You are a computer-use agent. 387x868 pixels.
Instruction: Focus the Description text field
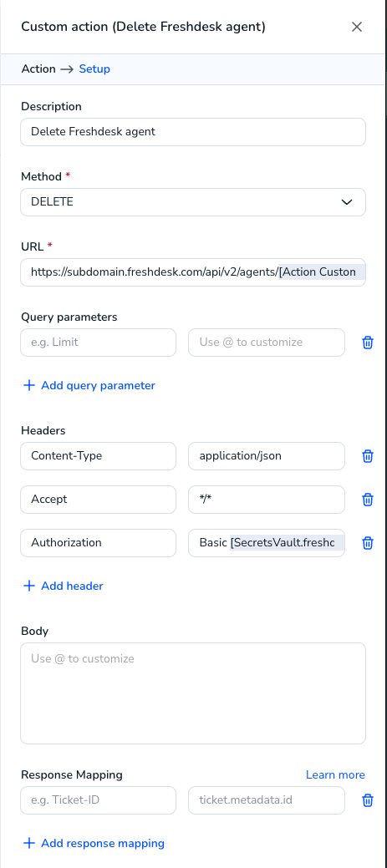(193, 132)
